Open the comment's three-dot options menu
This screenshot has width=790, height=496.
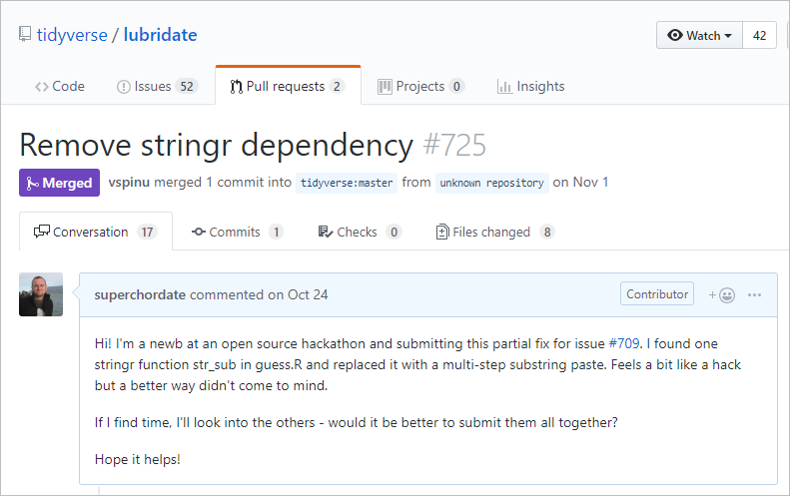(x=755, y=295)
